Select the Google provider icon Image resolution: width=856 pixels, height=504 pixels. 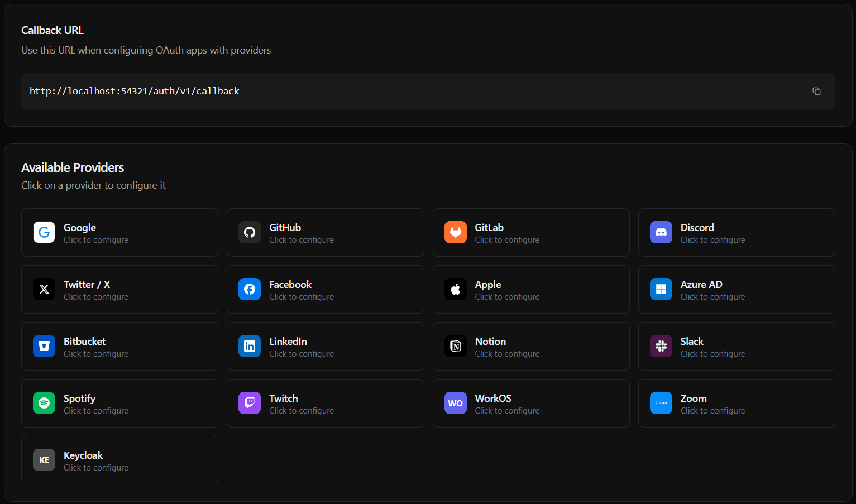(x=44, y=232)
